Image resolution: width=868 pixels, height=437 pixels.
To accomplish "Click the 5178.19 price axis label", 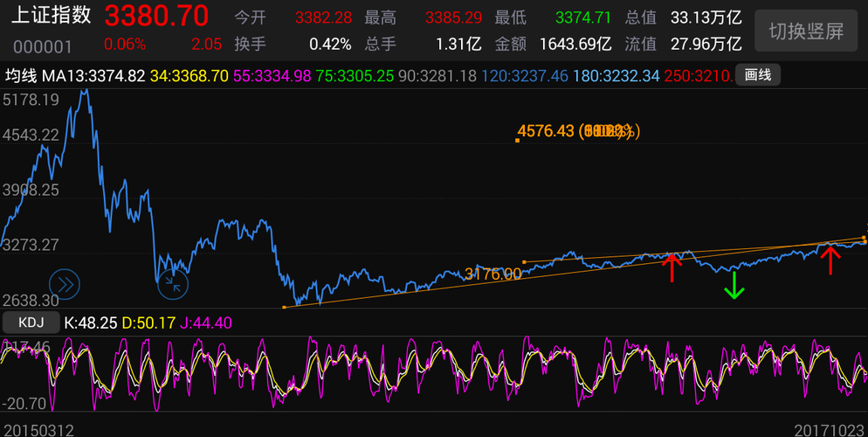I will pyautogui.click(x=31, y=100).
